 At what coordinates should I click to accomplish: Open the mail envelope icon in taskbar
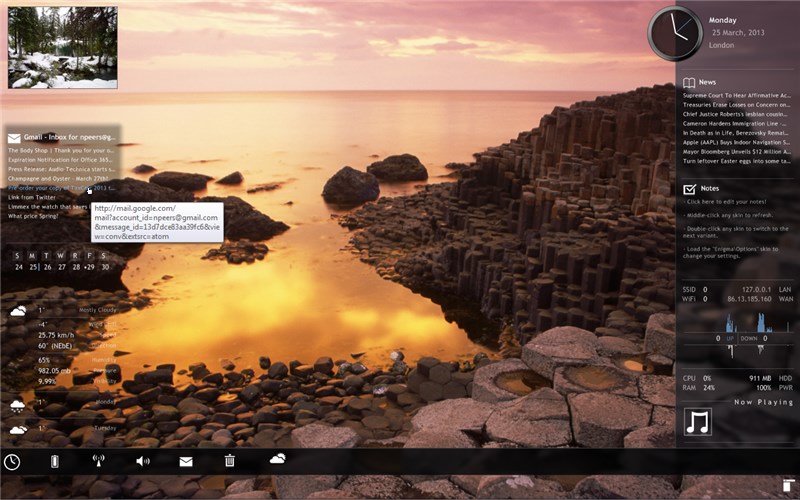pos(186,461)
